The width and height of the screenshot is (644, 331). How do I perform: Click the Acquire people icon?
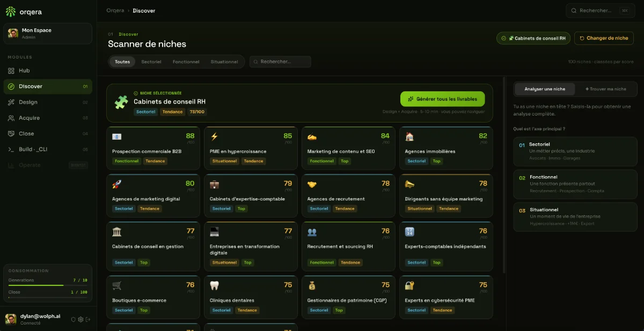(x=11, y=118)
